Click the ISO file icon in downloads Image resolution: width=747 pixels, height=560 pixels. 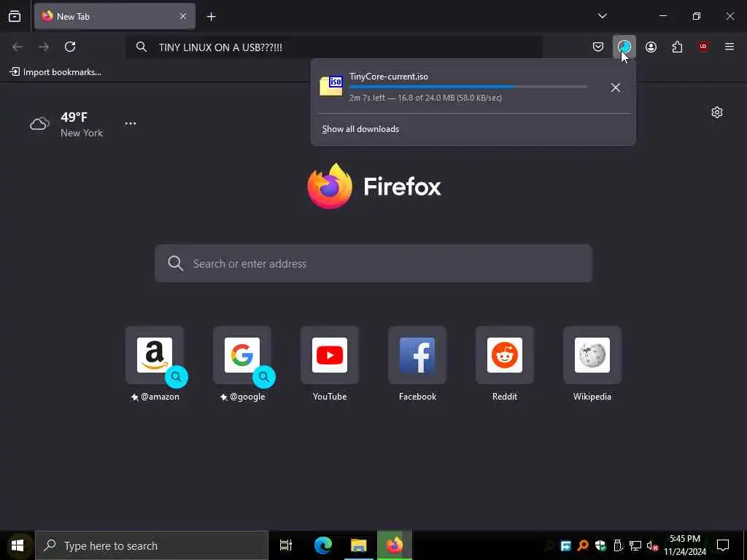coord(332,86)
